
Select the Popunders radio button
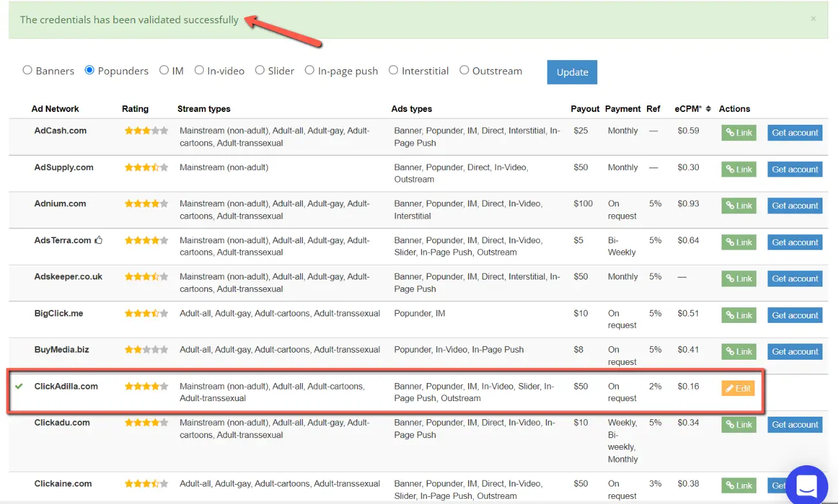point(89,71)
